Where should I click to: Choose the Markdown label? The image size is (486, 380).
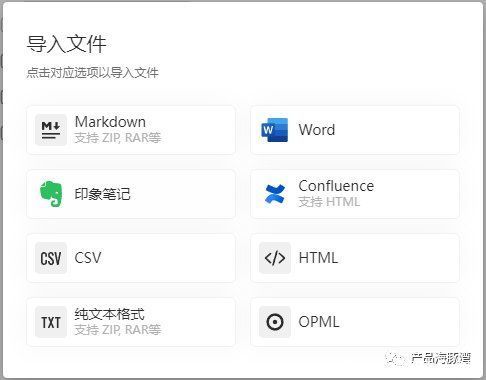point(110,122)
